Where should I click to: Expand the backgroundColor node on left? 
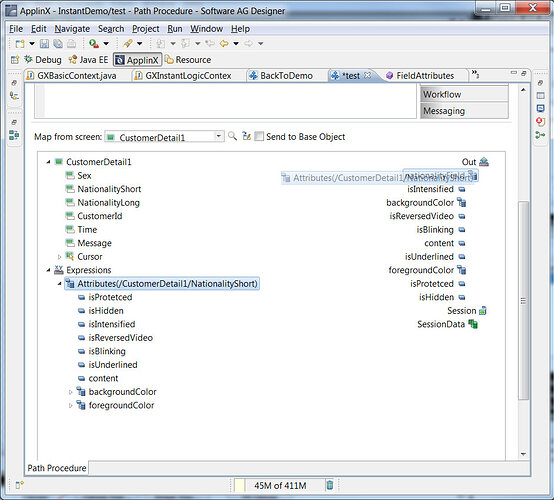[x=70, y=392]
